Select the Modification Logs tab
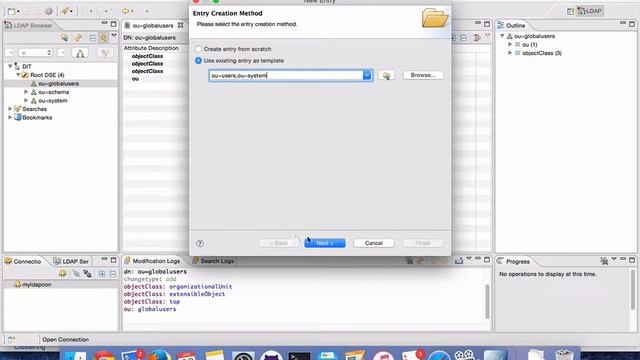640x360 pixels. (x=152, y=261)
